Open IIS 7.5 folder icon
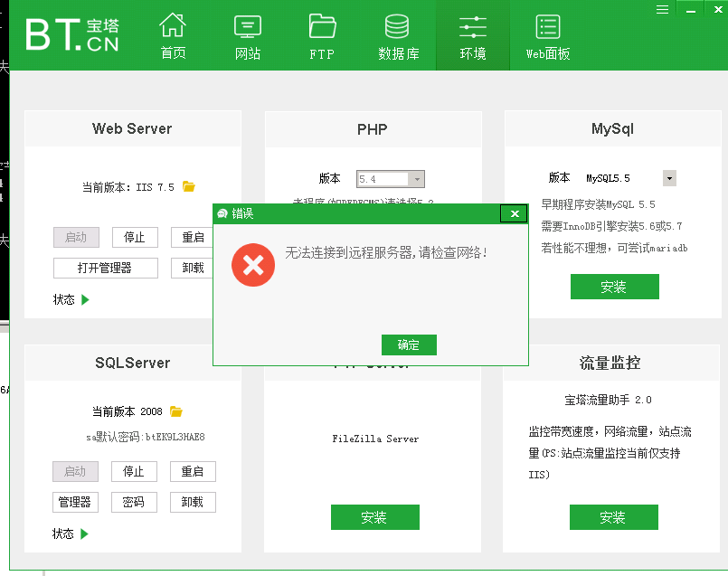 click(x=188, y=186)
